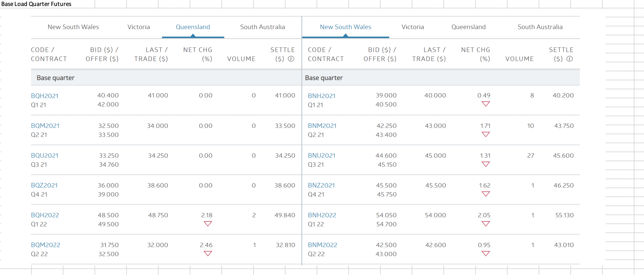Click the info icon beside Settle in the New South Wales table
Screen dimensions: 644x275
(x=570, y=59)
